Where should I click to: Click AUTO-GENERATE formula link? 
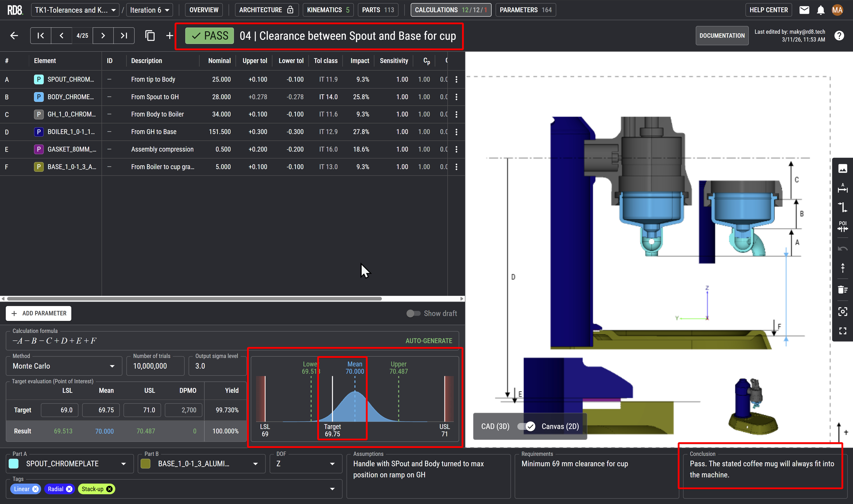(x=428, y=341)
